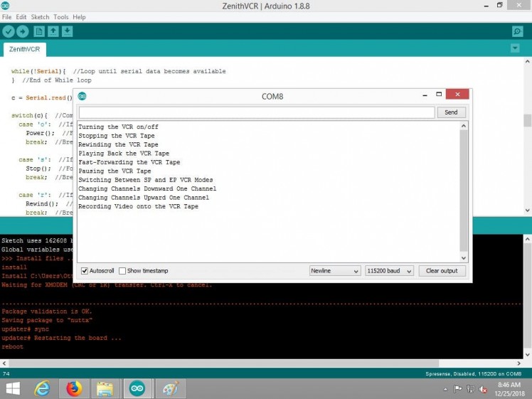This screenshot has width=532, height=399.
Task: Open the Edit menu
Action: pos(21,17)
